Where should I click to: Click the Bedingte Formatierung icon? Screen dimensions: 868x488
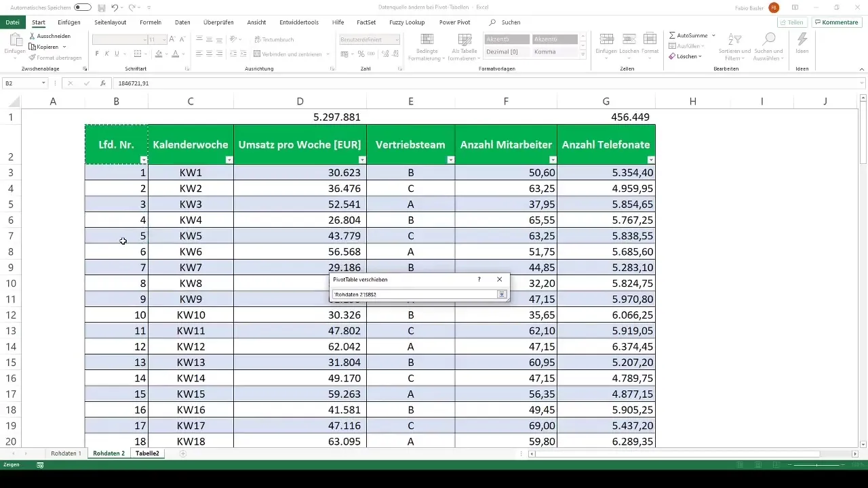427,39
